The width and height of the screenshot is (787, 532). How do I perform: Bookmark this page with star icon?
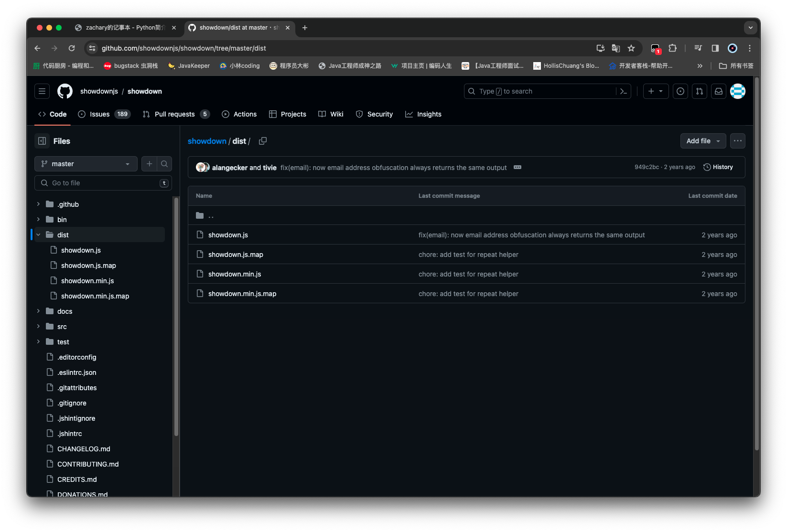(x=631, y=48)
